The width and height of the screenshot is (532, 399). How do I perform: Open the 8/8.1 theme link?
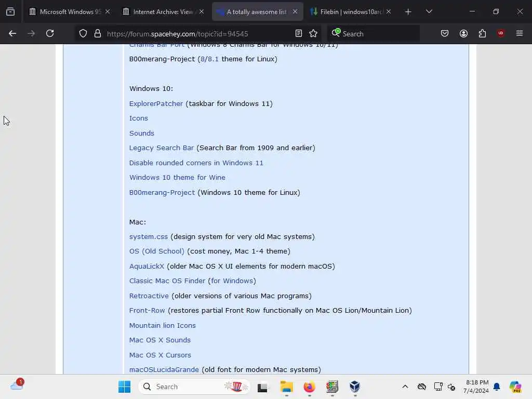point(209,59)
